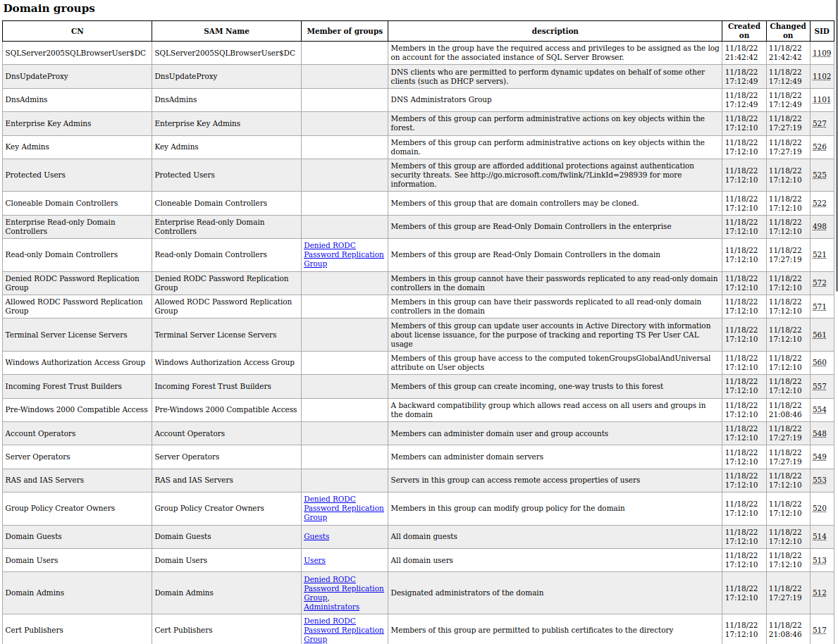Click the SAM Name column header
The height and width of the screenshot is (644, 838).
point(227,31)
